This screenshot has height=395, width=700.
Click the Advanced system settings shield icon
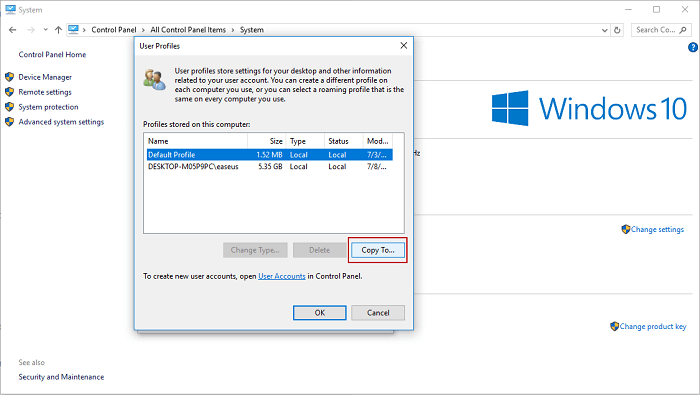9,121
